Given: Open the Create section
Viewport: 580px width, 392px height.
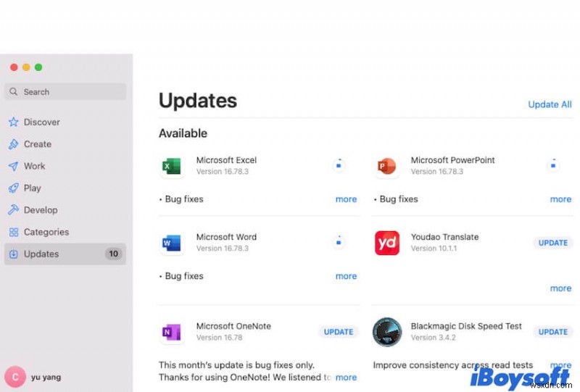Looking at the screenshot, I should (x=65, y=144).
